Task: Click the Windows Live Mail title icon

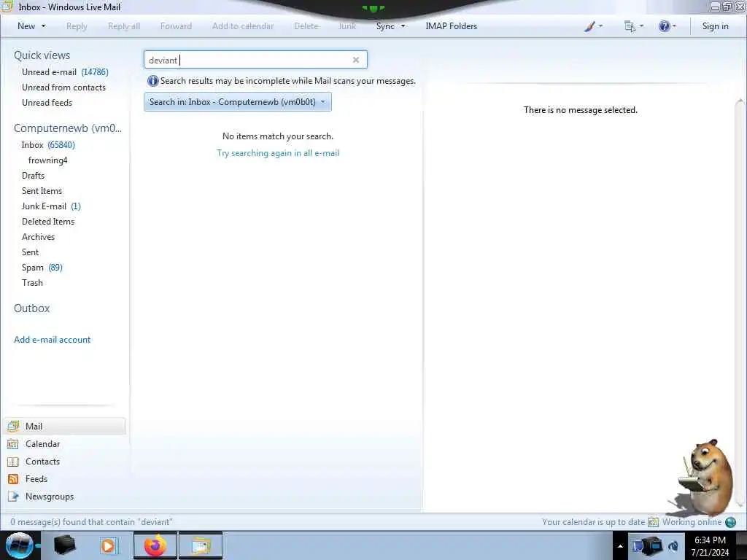Action: (x=7, y=7)
